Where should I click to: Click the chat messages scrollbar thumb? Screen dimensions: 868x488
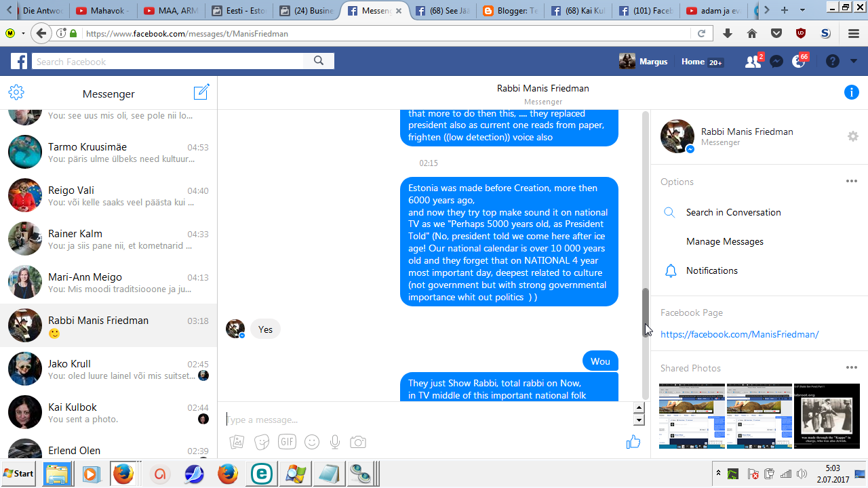[646, 312]
